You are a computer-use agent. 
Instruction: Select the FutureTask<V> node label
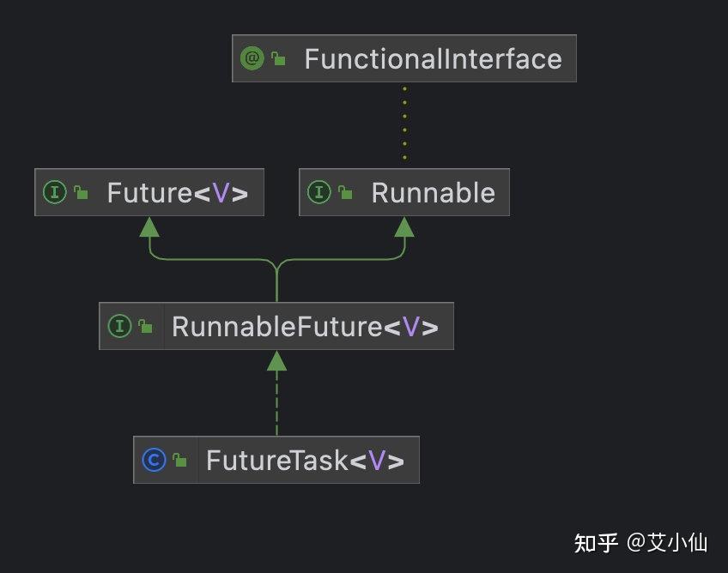click(x=305, y=461)
